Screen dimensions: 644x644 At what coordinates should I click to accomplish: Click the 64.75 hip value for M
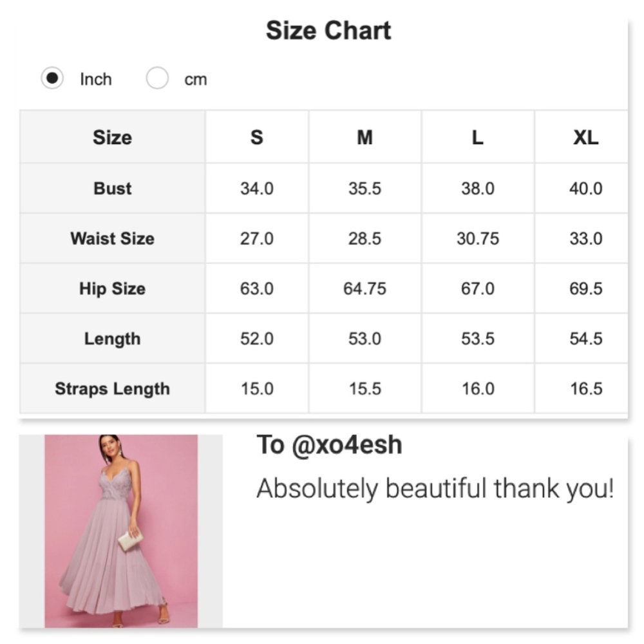pyautogui.click(x=365, y=289)
